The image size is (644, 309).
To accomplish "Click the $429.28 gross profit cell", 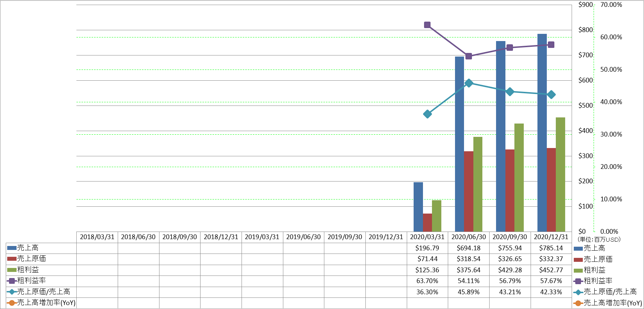I will tap(510, 270).
